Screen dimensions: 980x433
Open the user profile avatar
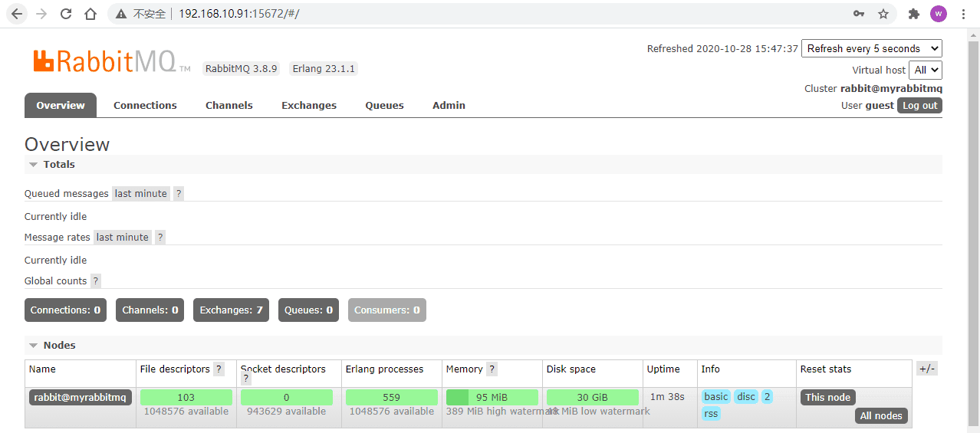(x=939, y=14)
